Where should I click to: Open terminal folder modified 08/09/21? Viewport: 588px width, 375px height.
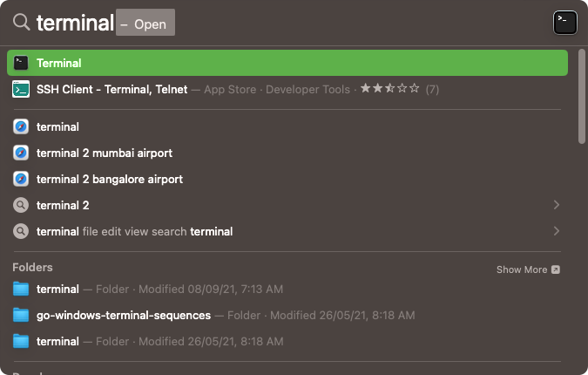[x=287, y=289]
